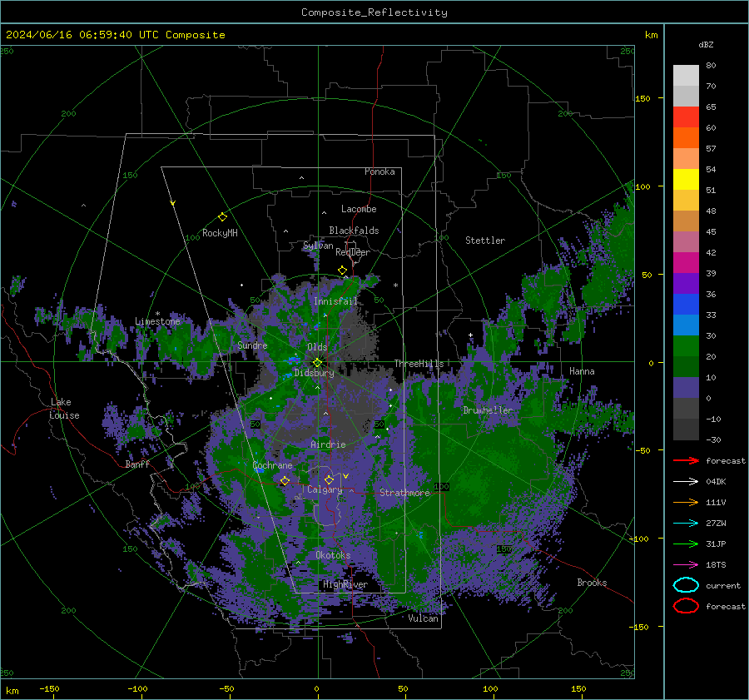Image resolution: width=749 pixels, height=700 pixels.
Task: Click the Composite_Reflectivity title
Action: (x=374, y=12)
